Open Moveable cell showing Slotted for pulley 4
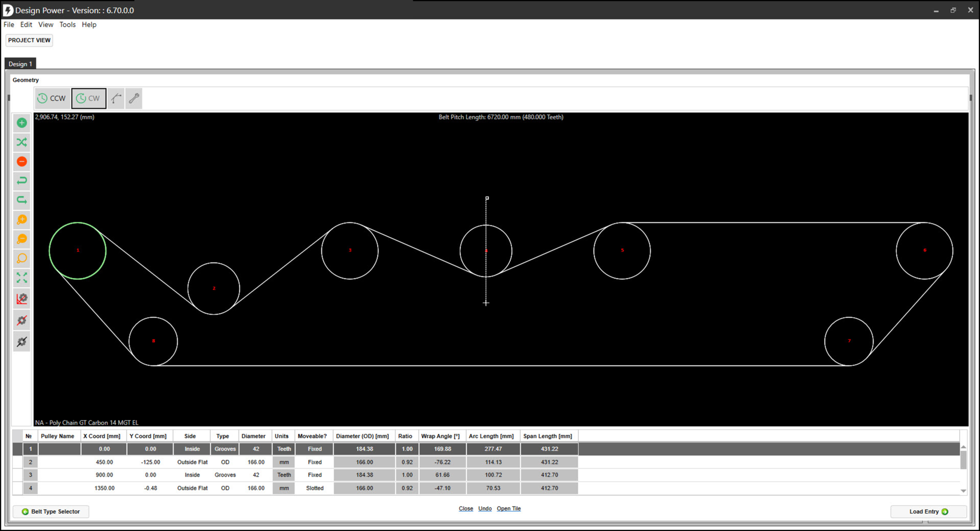 [314, 488]
